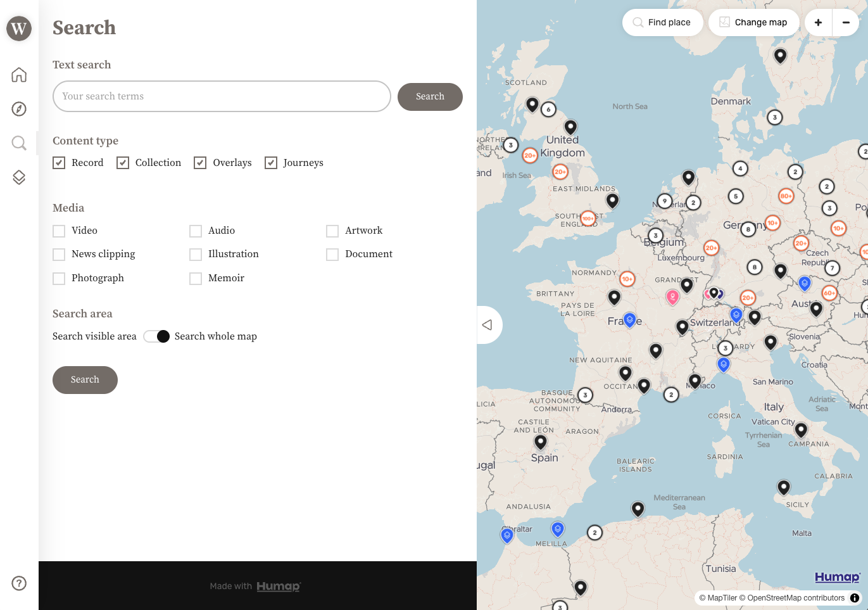This screenshot has height=610, width=868.
Task: Click the Humap link in footer
Action: coord(278,587)
